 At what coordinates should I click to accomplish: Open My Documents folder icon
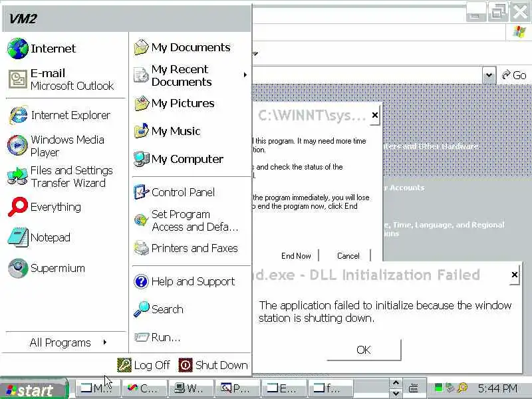[x=141, y=47]
